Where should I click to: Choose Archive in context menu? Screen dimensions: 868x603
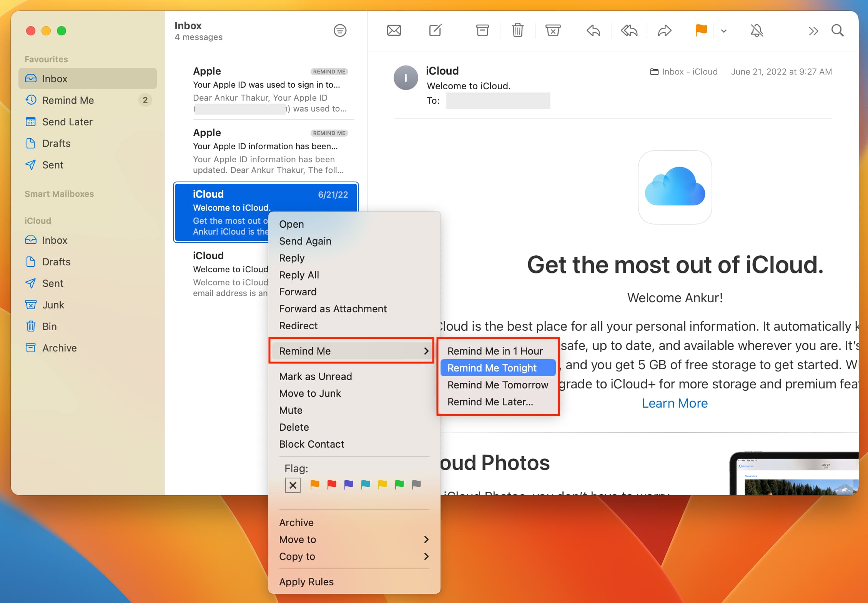click(354, 522)
